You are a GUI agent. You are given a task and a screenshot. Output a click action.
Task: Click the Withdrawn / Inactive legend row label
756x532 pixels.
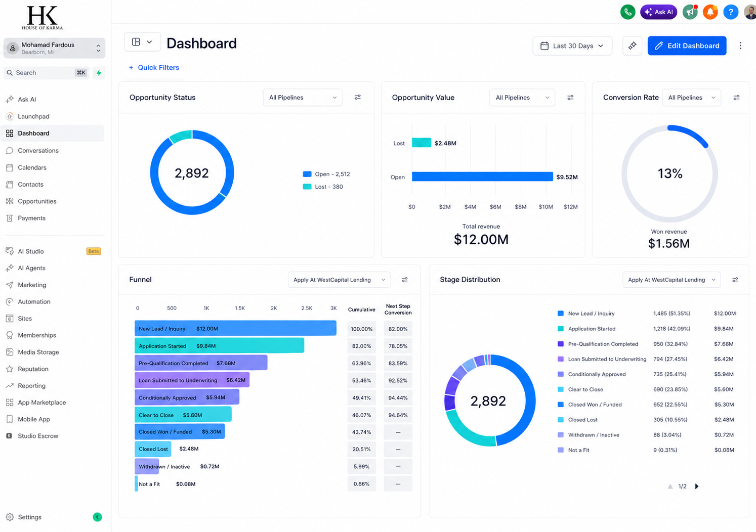click(x=594, y=435)
